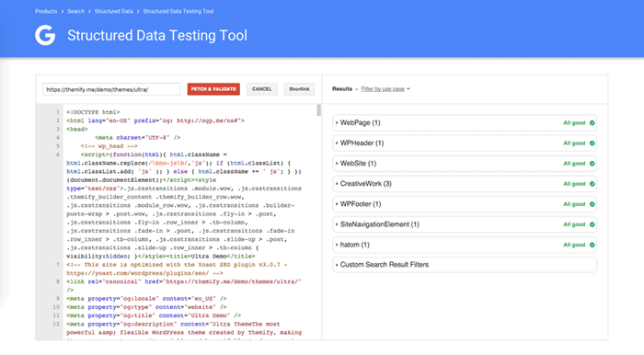This screenshot has height=355, width=644.
Task: Click line number 12 in the gutter
Action: click(57, 325)
